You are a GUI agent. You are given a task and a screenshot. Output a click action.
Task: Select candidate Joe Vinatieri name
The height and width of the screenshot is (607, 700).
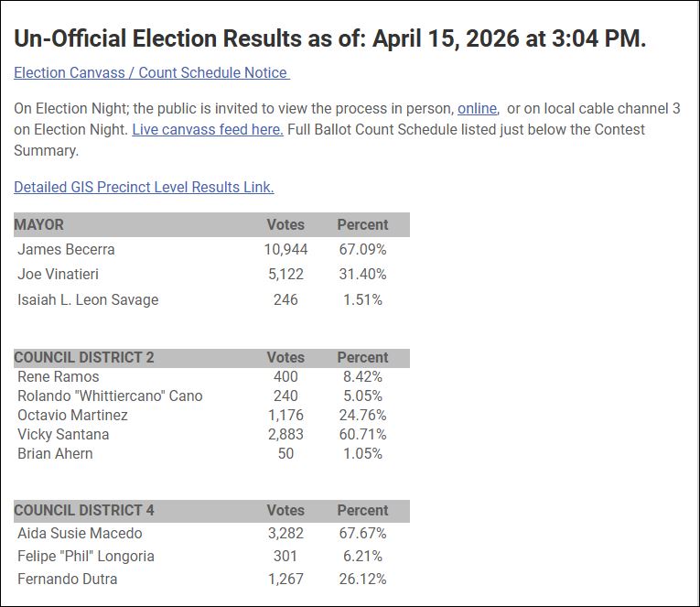pyautogui.click(x=58, y=274)
